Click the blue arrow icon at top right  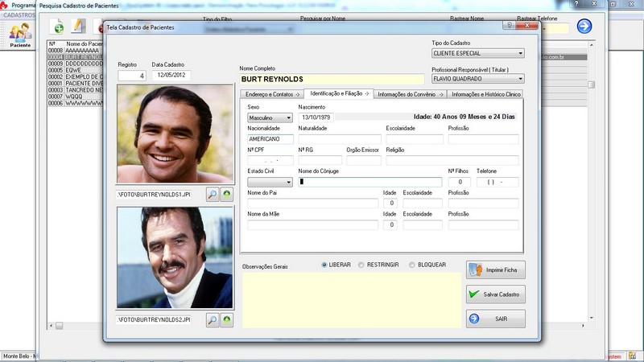point(584,26)
